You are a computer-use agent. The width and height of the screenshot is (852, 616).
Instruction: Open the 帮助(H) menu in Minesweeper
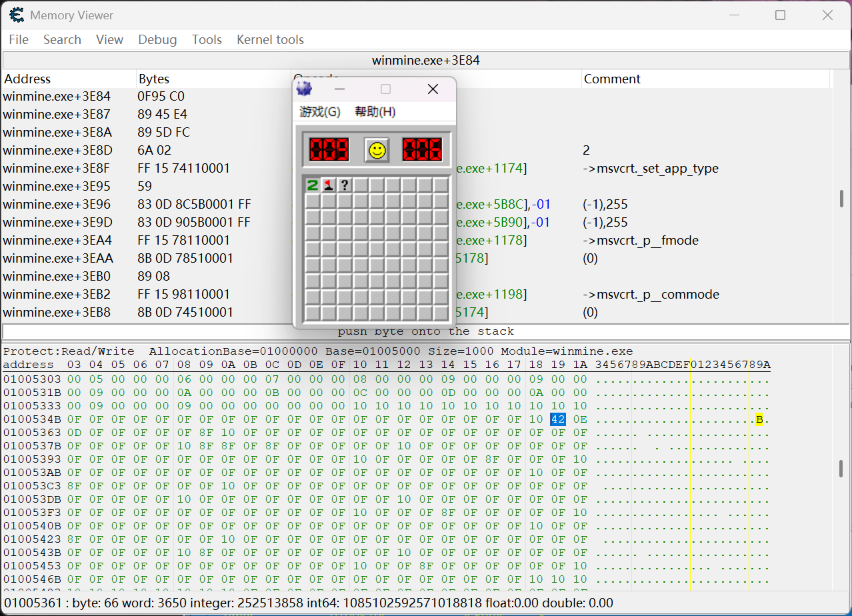(375, 111)
